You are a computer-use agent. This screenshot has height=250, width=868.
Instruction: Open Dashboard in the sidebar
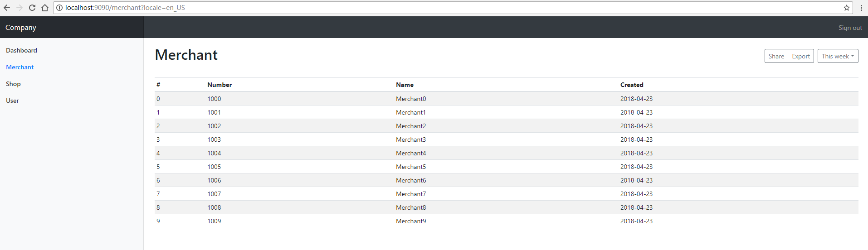coord(21,50)
